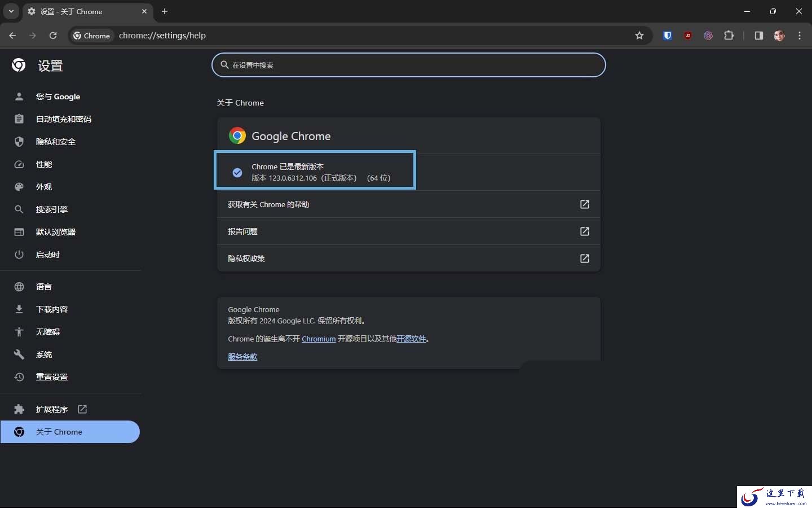Screen dimensions: 812x508
Task: Click the 在设置中搜索 search field
Action: point(409,65)
